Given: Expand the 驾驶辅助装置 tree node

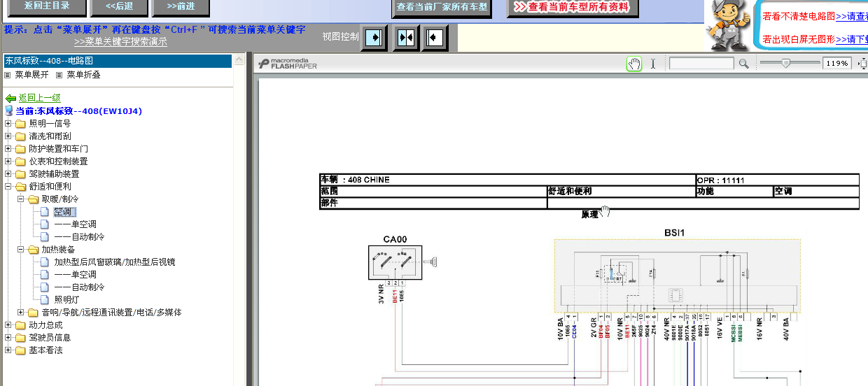Looking at the screenshot, I should pos(8,174).
